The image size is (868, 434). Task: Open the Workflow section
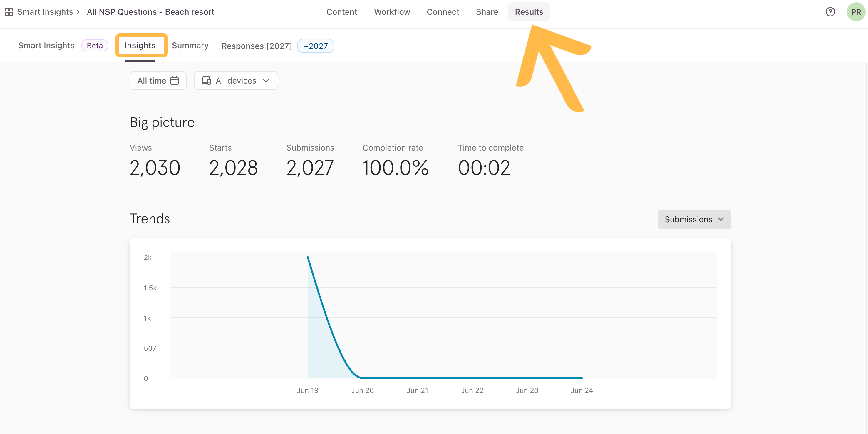coord(392,12)
